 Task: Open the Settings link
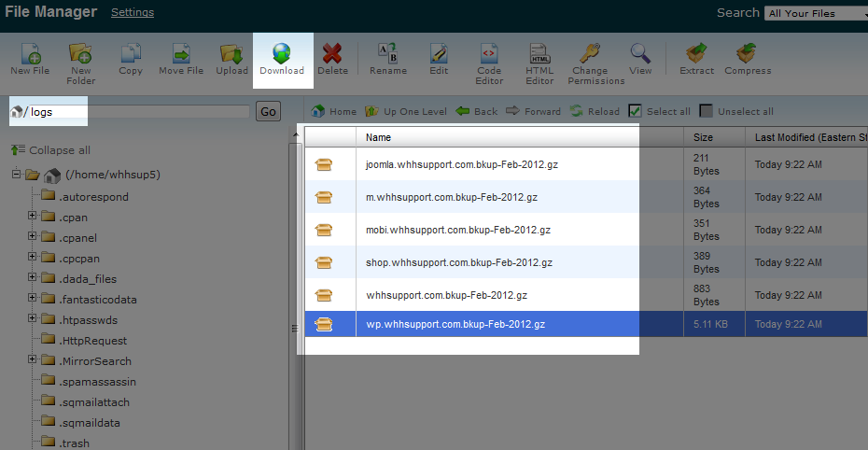[133, 13]
